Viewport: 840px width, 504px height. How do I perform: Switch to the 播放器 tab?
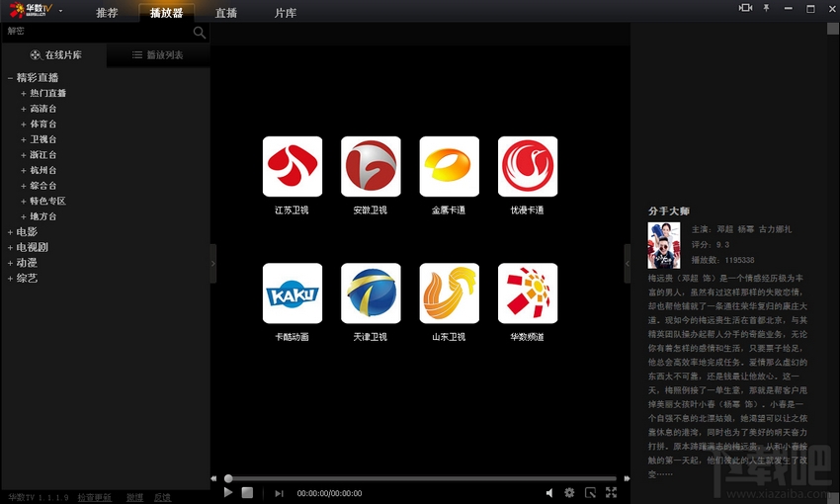point(167,13)
